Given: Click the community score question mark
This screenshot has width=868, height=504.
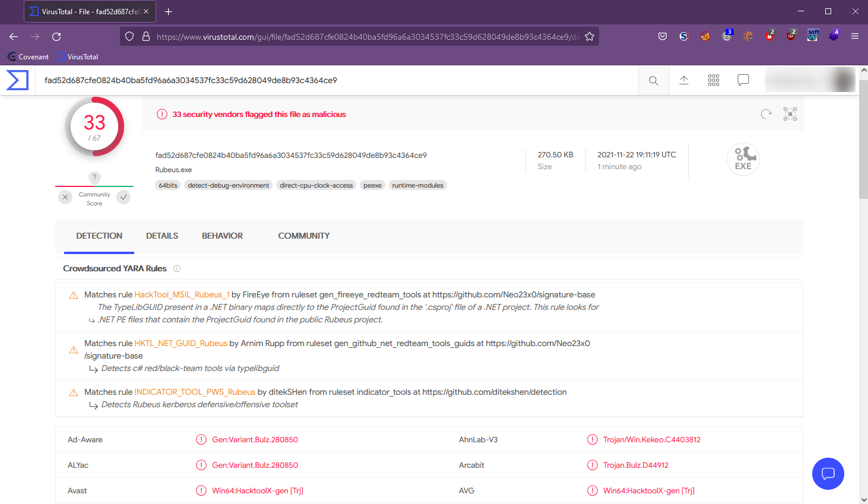Looking at the screenshot, I should (94, 177).
